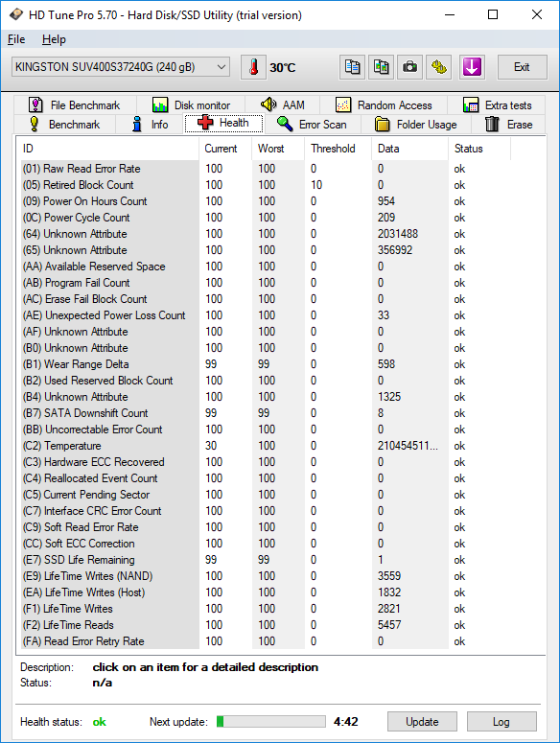Open the Help menu

click(x=54, y=39)
